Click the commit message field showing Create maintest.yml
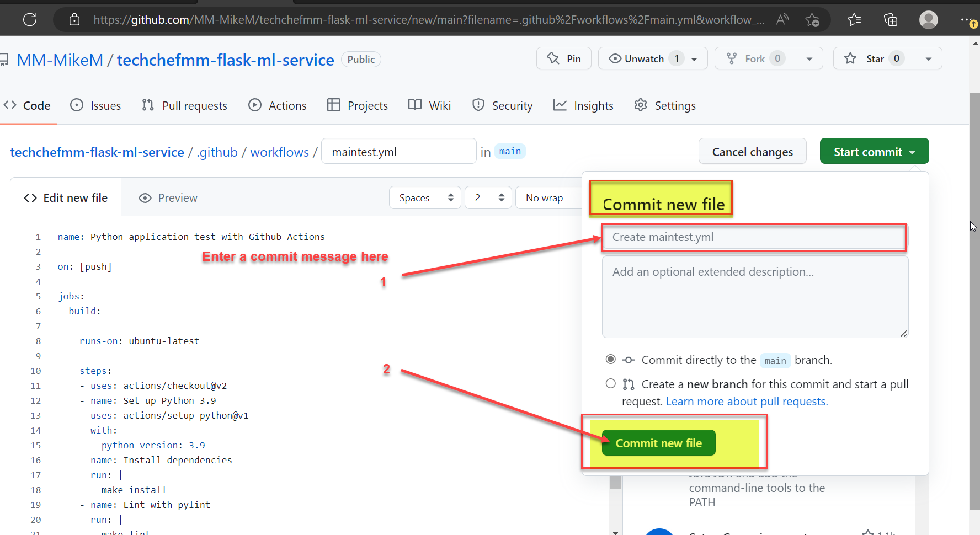Image resolution: width=980 pixels, height=535 pixels. (753, 237)
